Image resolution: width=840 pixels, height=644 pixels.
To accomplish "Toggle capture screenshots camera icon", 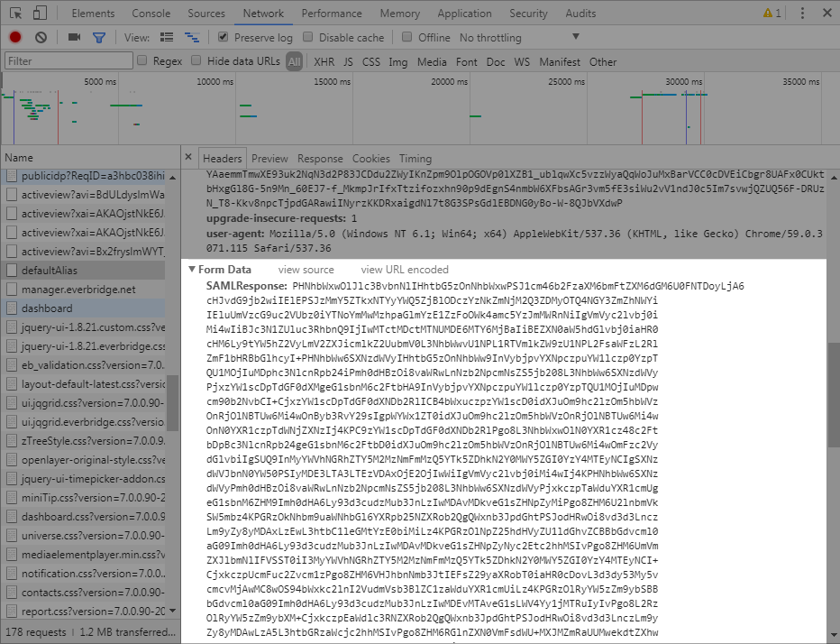I will (74, 37).
